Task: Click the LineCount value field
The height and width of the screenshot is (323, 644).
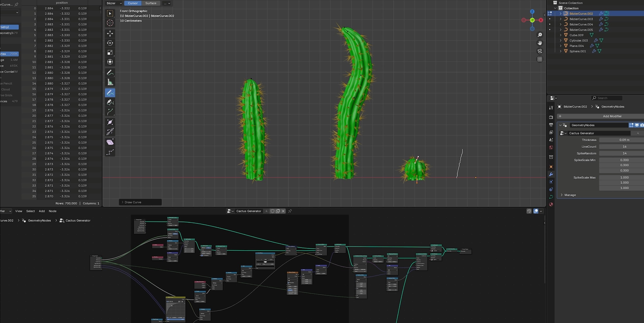Action: [624, 147]
